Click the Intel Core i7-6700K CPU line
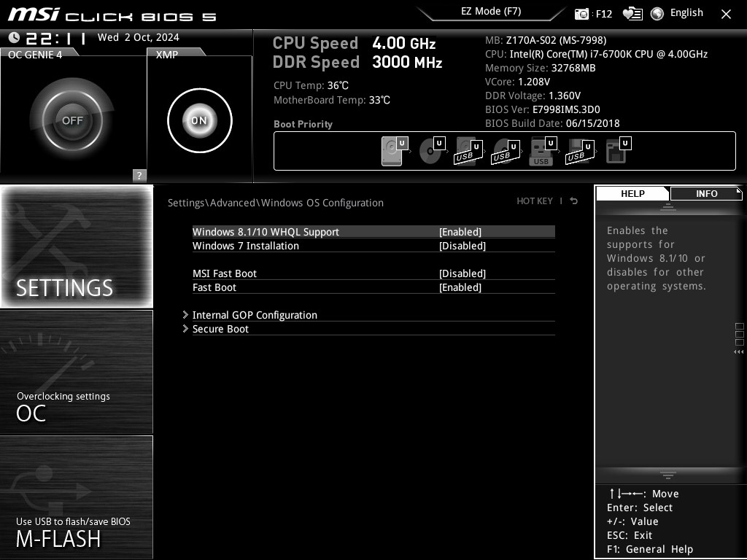 tap(597, 54)
